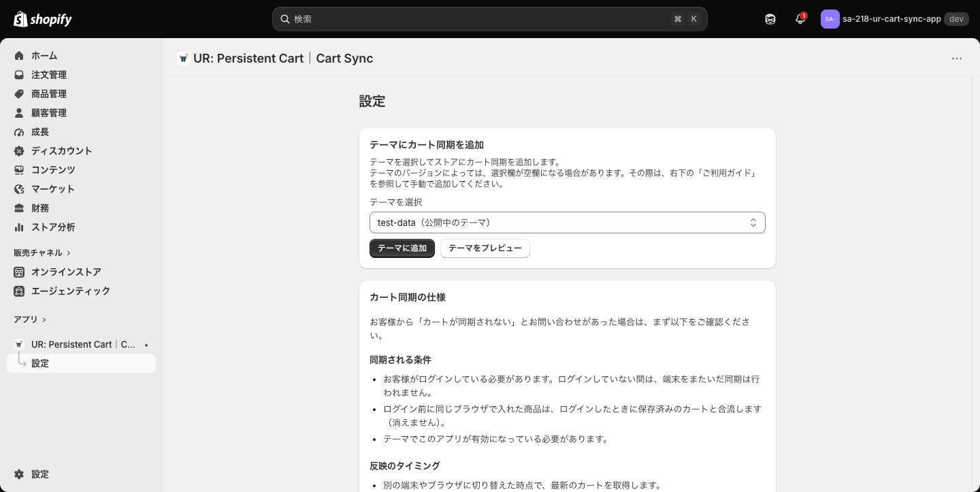Screen dimensions: 980x492
Task: Open the notifications bell
Action: pos(800,19)
